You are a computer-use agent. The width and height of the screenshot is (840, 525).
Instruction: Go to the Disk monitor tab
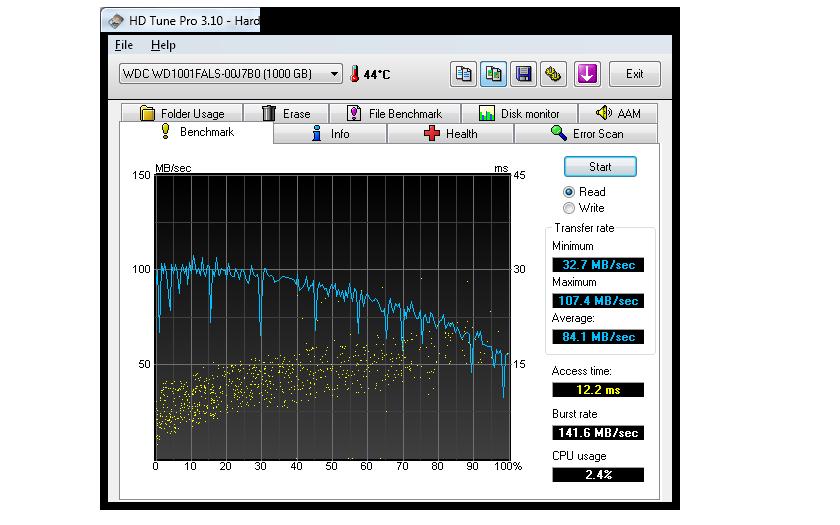click(x=519, y=114)
